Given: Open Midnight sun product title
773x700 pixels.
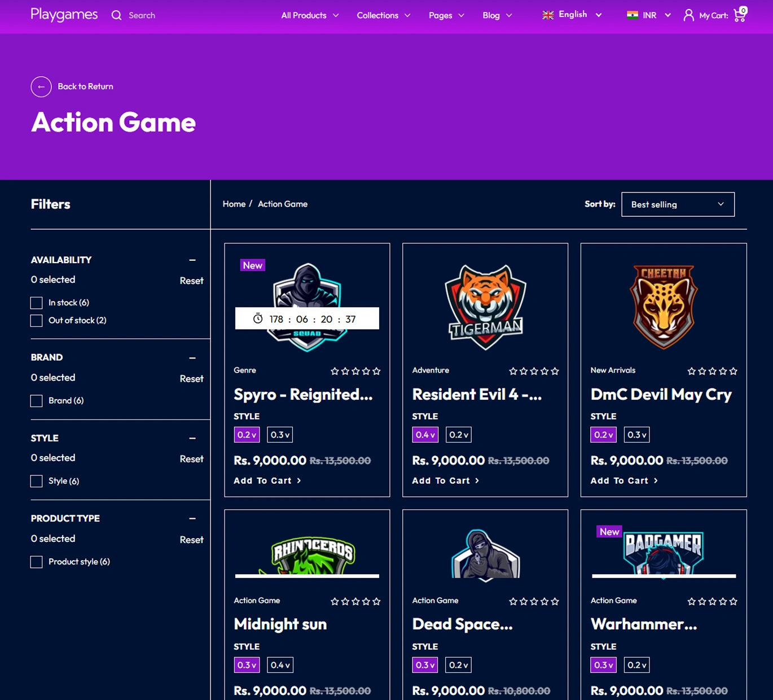Looking at the screenshot, I should pyautogui.click(x=280, y=624).
